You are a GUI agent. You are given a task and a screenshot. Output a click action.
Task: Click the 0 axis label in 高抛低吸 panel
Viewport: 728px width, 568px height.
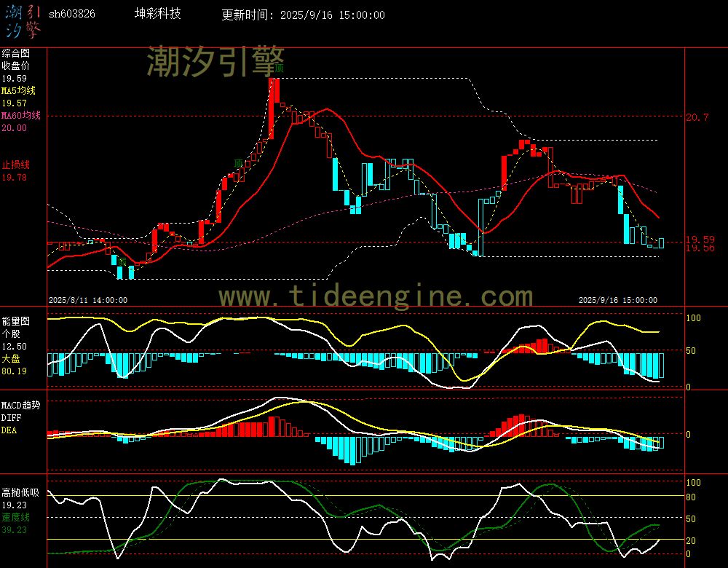pyautogui.click(x=688, y=553)
